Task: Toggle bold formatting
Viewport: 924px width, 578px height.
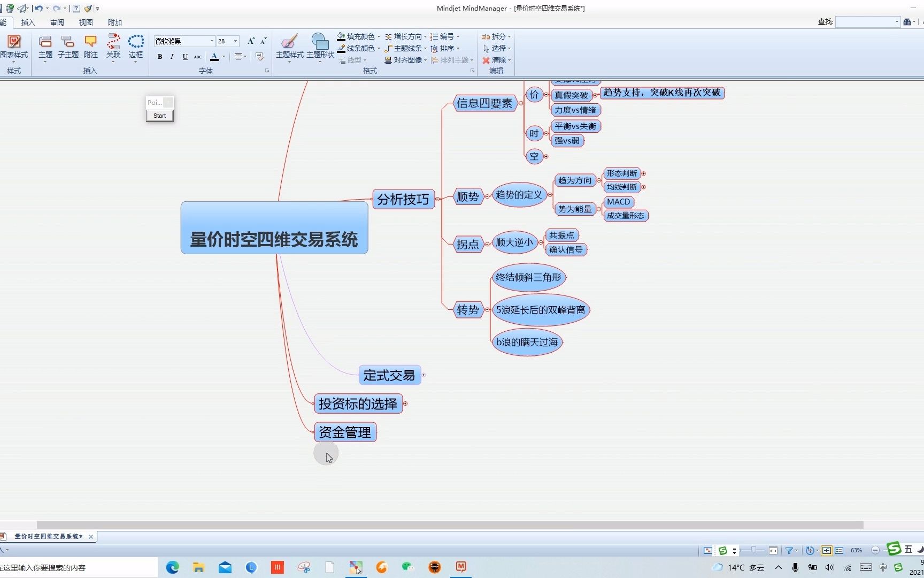Action: [159, 57]
